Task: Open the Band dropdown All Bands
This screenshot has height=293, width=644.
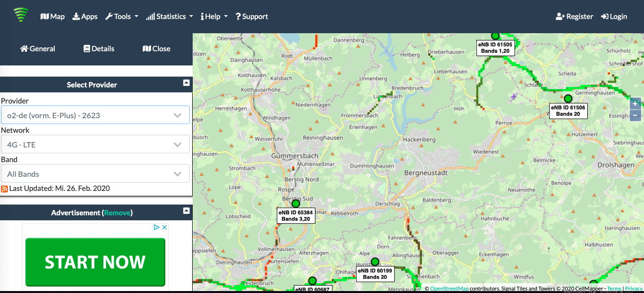Action: tap(95, 174)
